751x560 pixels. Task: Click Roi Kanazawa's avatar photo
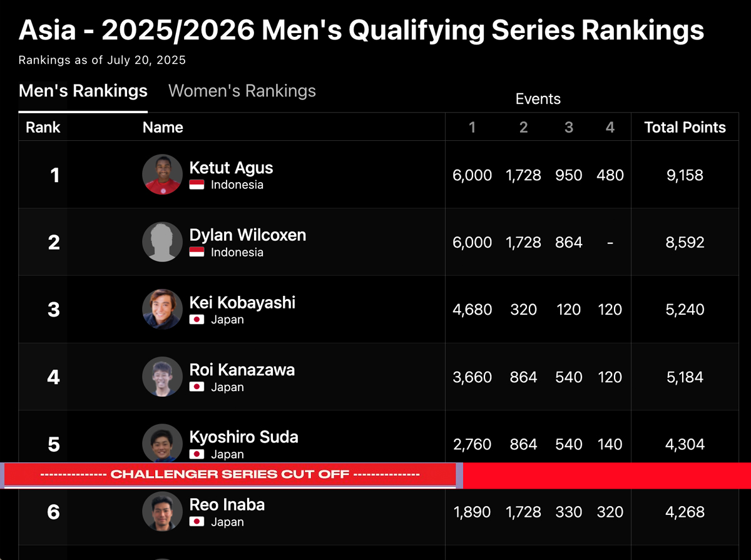tap(162, 377)
